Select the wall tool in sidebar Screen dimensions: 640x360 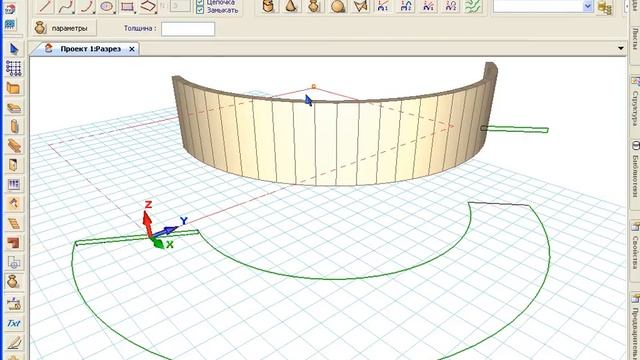pyautogui.click(x=13, y=88)
